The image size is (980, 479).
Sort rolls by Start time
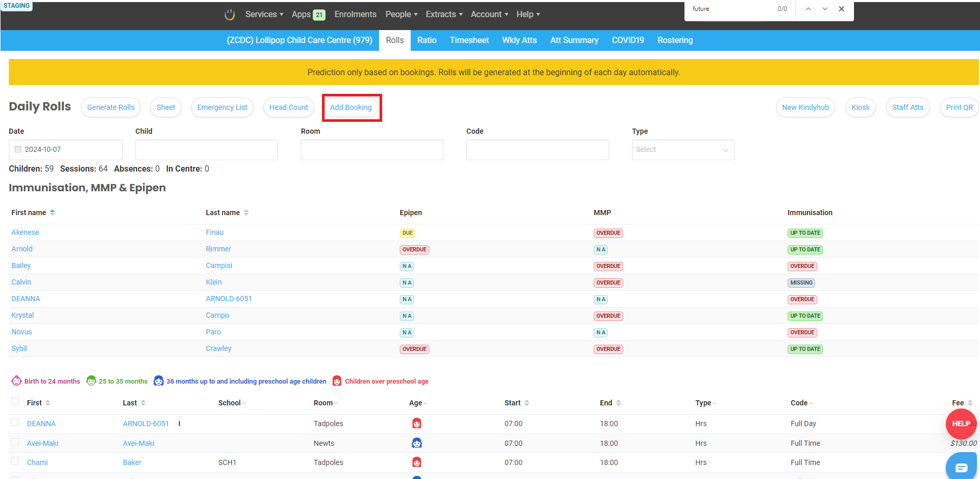(x=527, y=403)
